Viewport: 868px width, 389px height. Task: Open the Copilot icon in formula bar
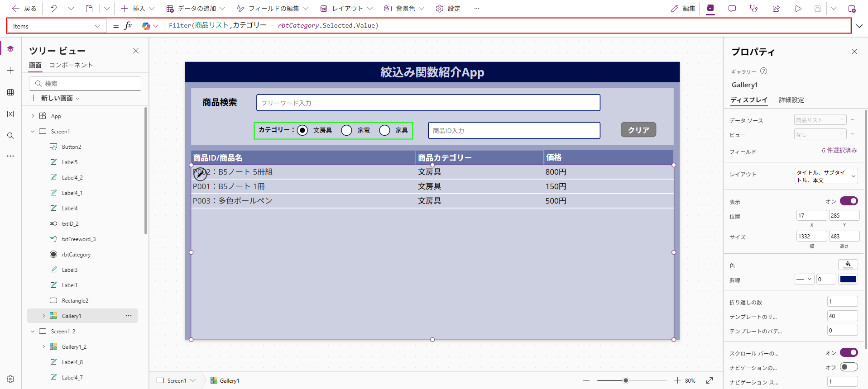pyautogui.click(x=146, y=26)
